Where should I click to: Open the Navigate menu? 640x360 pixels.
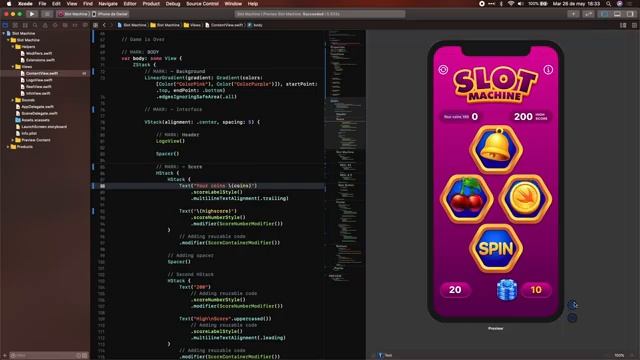click(x=108, y=4)
